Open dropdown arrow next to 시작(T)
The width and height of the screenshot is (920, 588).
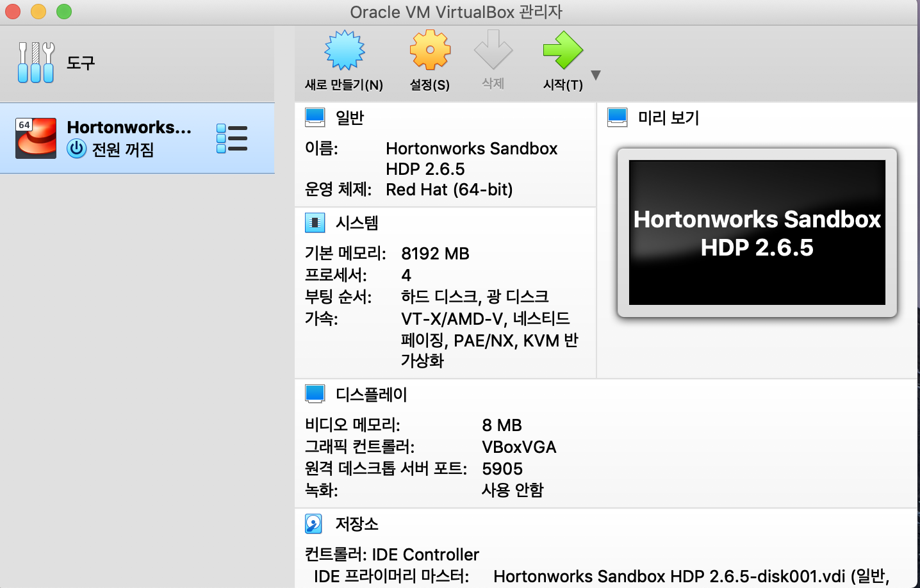pyautogui.click(x=596, y=76)
